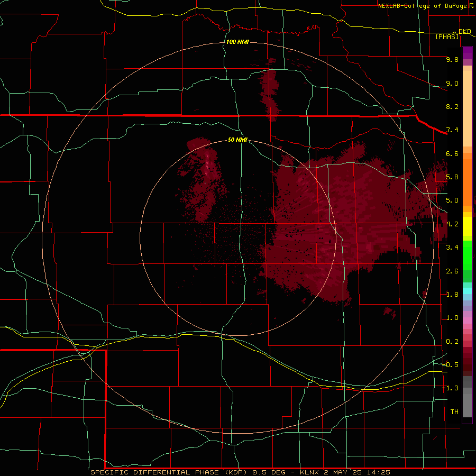Screen dimensions: 476x476
Task: Click the -0.5 value on the color scale
Action: [x=450, y=364]
